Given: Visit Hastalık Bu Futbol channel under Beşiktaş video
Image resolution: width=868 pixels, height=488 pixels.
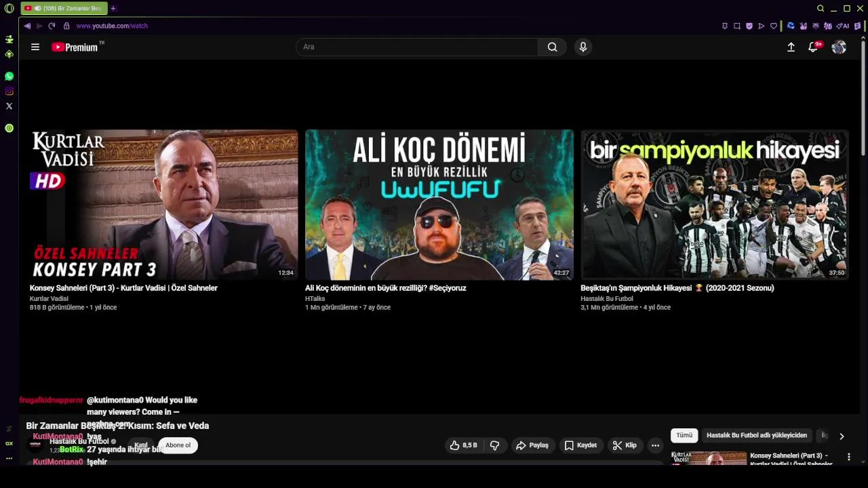Looking at the screenshot, I should point(607,299).
